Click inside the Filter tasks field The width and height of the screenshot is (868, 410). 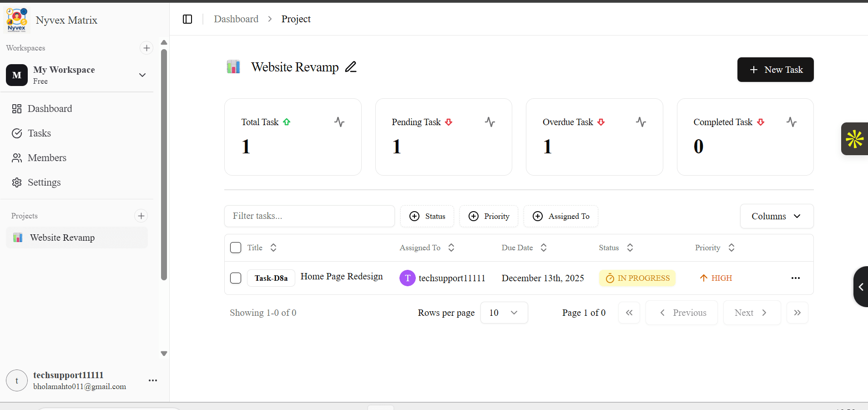pyautogui.click(x=309, y=216)
